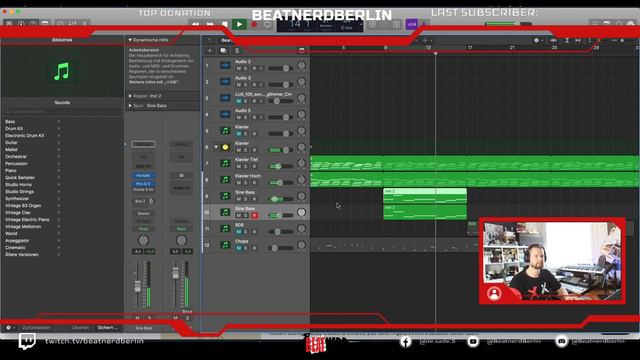Adjust the left channel strip volume fader
640x360 pixels.
pos(138,286)
